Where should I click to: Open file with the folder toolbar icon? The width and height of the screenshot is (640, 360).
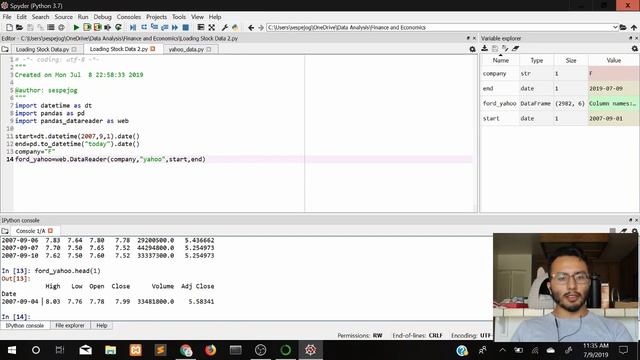point(19,27)
